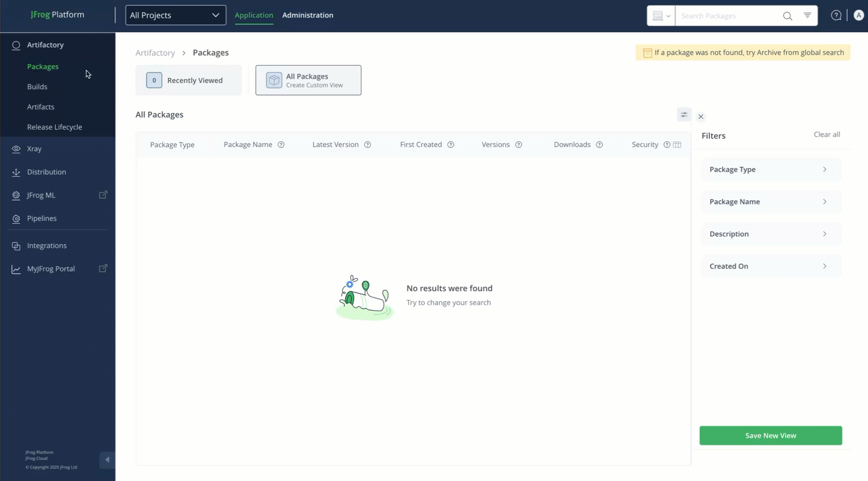Click the Integrations sidebar icon

(16, 246)
